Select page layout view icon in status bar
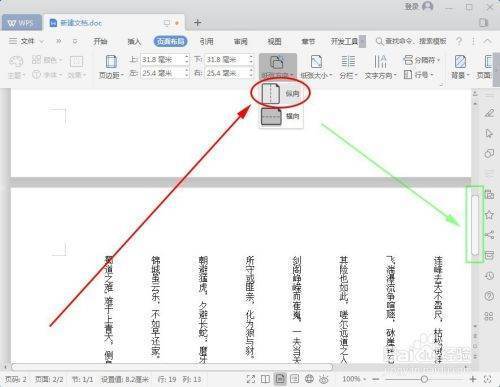The width and height of the screenshot is (500, 387). [x=280, y=379]
